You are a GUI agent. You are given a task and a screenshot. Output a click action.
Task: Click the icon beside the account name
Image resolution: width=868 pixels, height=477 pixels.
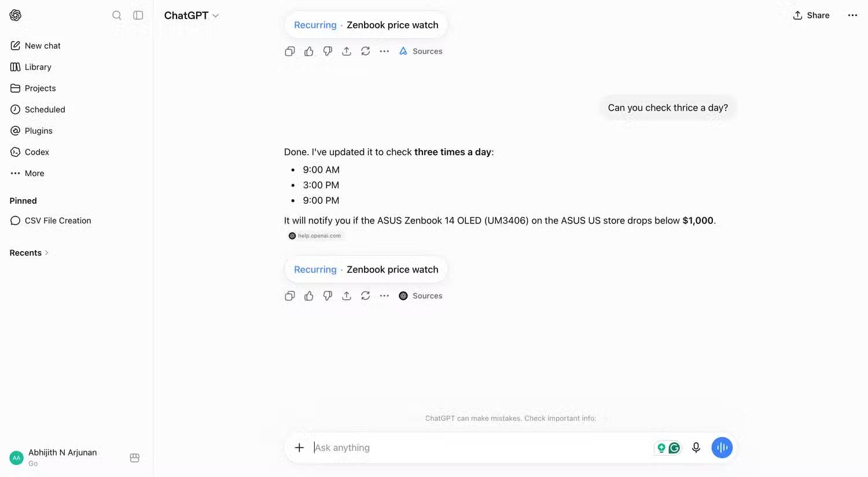135,458
